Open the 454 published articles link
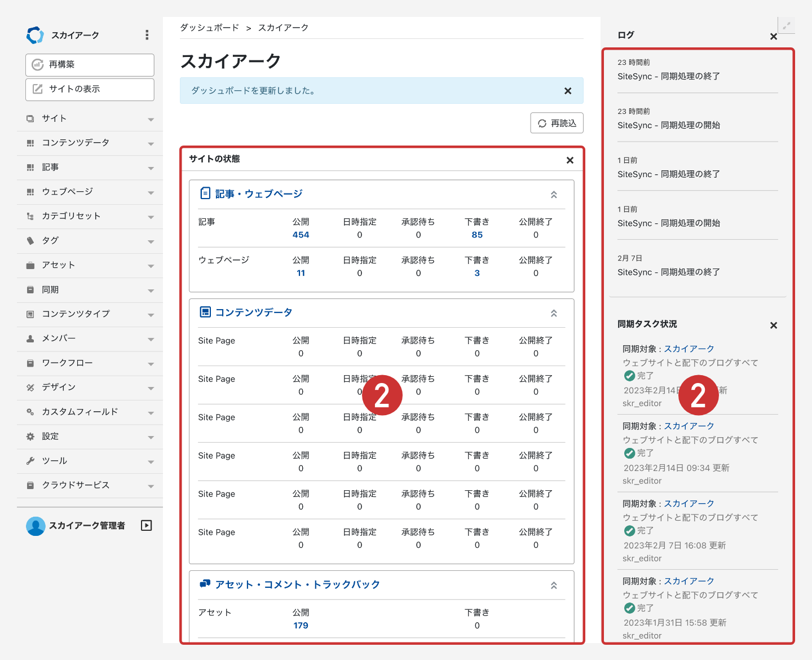 tap(301, 235)
